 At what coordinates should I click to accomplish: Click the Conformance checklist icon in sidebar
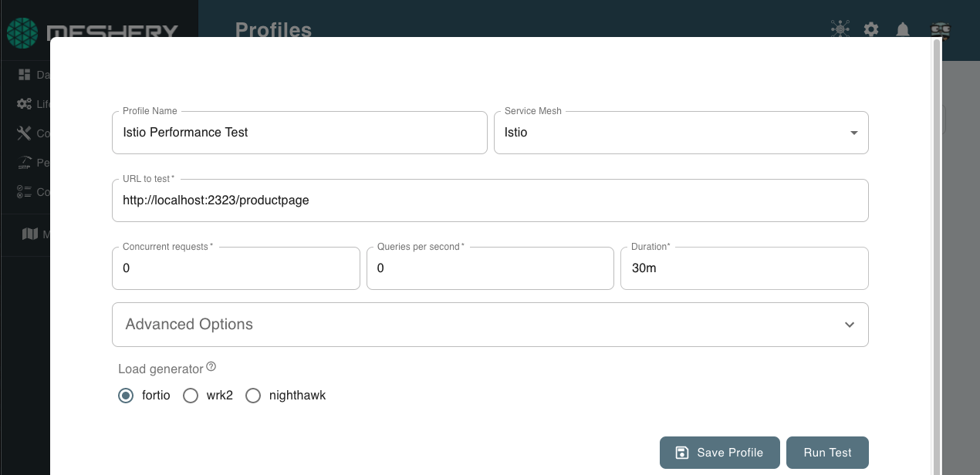pos(24,192)
